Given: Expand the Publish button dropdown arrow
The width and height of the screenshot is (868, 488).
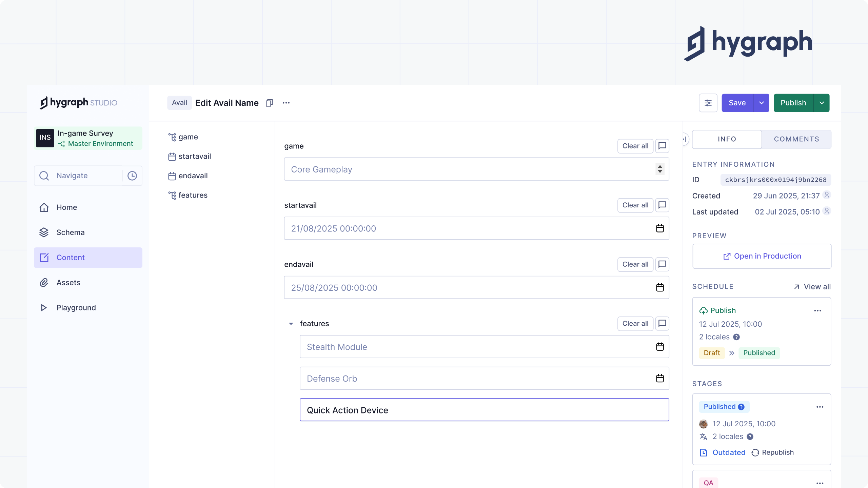Looking at the screenshot, I should [x=822, y=103].
